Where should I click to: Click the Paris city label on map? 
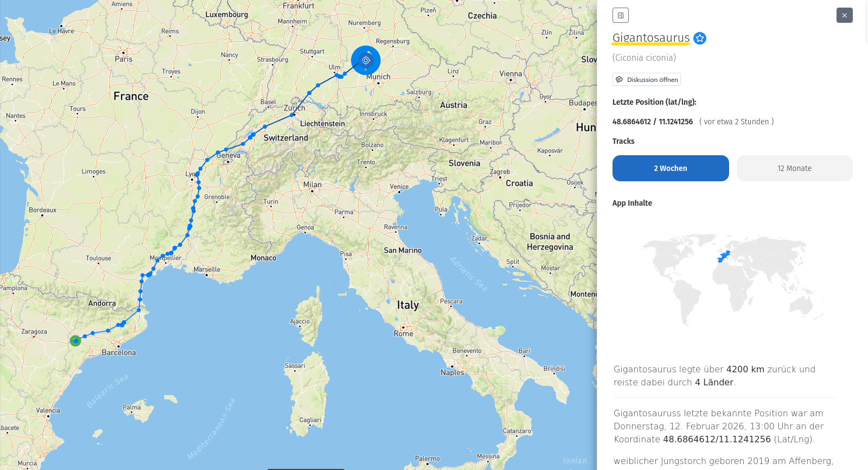pos(124,59)
